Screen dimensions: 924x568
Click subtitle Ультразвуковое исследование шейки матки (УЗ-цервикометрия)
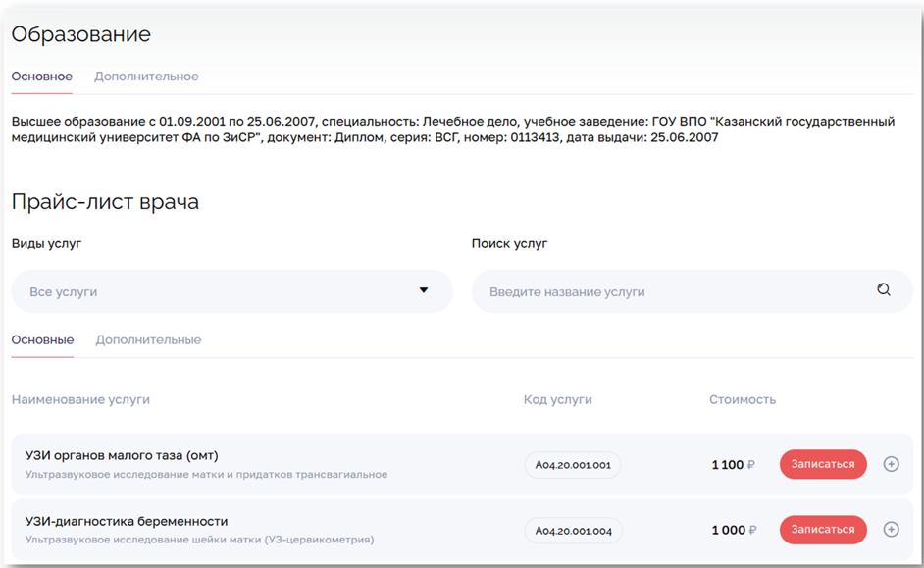[x=199, y=540]
